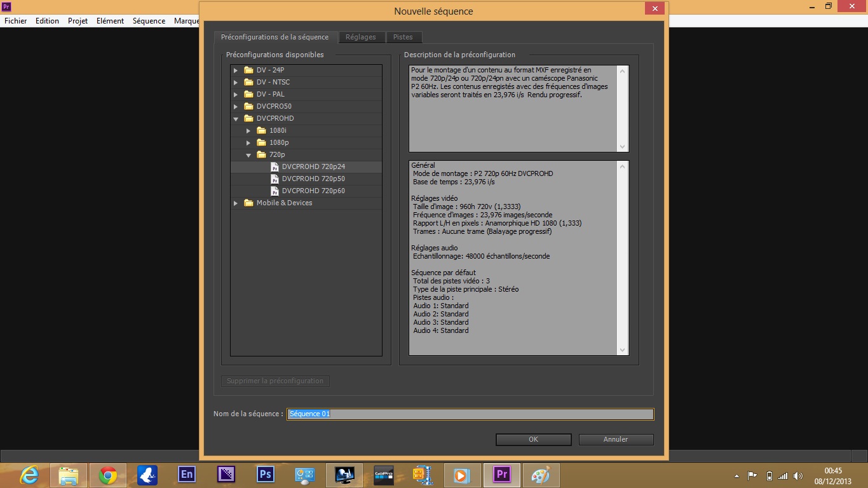Image resolution: width=868 pixels, height=488 pixels.
Task: Select the 1080i folder label
Action: tap(278, 130)
